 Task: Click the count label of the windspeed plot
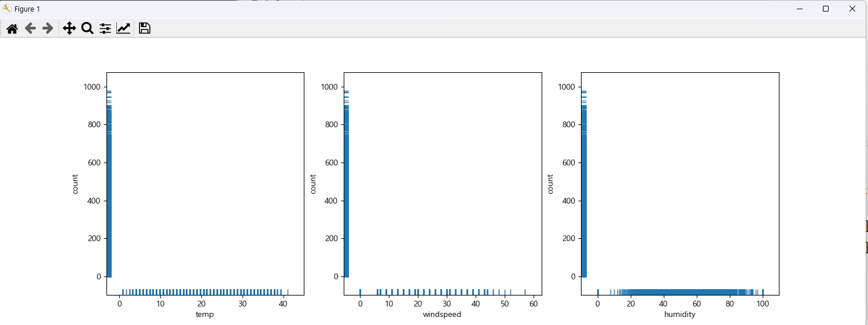(313, 184)
